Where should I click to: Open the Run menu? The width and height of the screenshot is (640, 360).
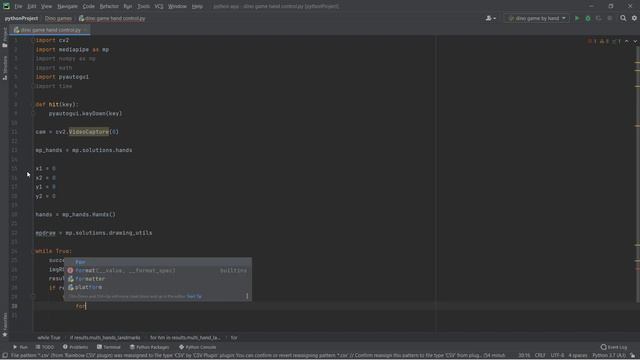(128, 7)
